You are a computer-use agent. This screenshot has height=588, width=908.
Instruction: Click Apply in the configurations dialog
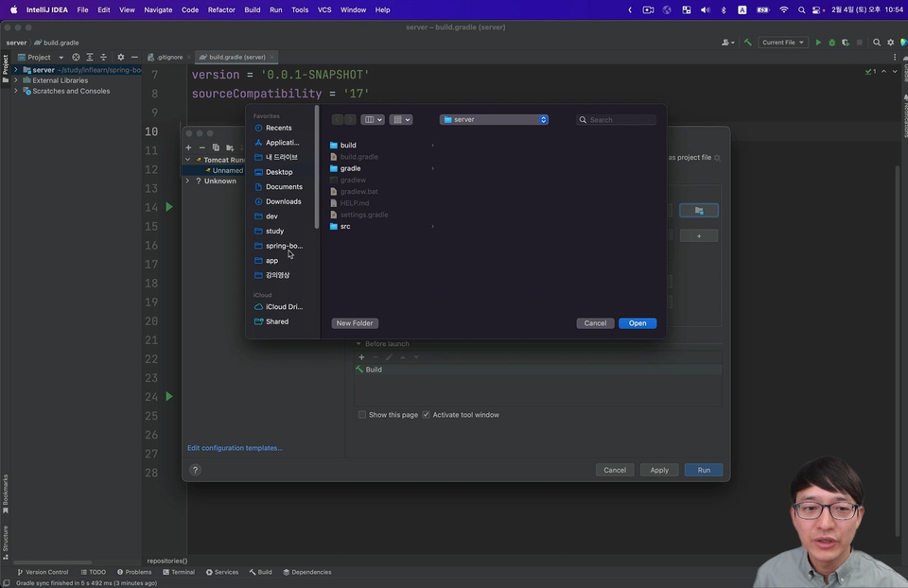pyautogui.click(x=659, y=470)
